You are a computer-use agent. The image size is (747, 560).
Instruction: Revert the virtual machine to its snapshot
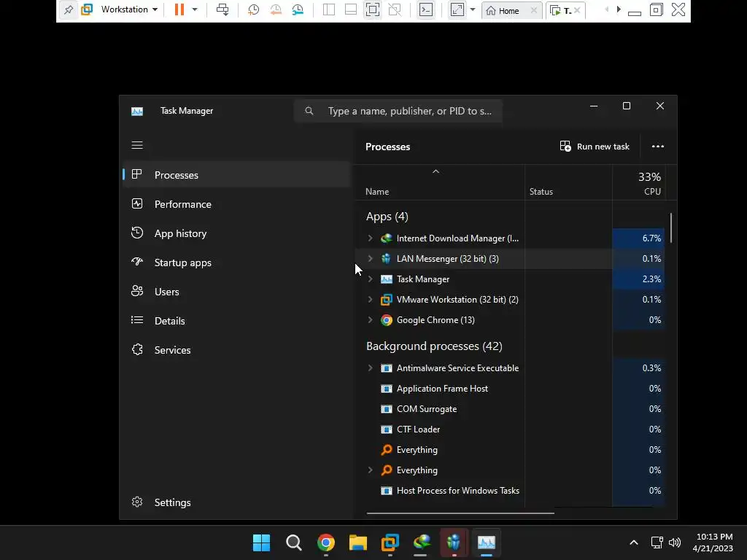click(276, 9)
